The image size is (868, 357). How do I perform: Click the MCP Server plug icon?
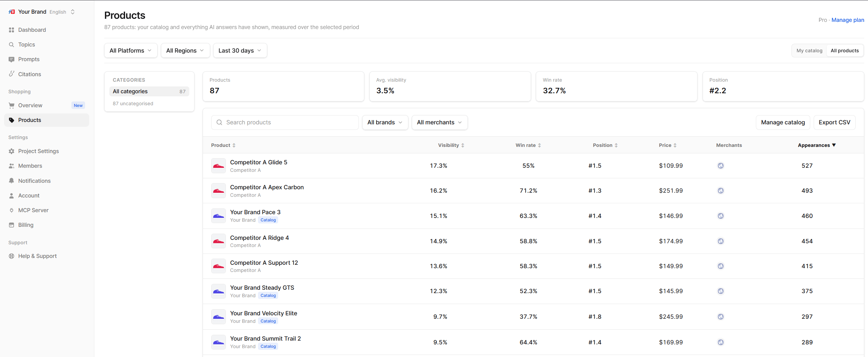tap(12, 210)
